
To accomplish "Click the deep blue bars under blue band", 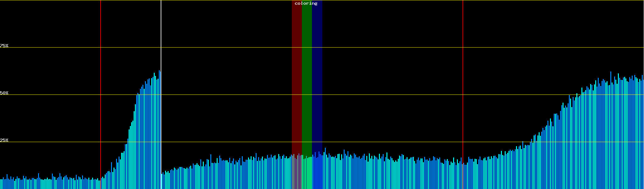I will point(317,173).
